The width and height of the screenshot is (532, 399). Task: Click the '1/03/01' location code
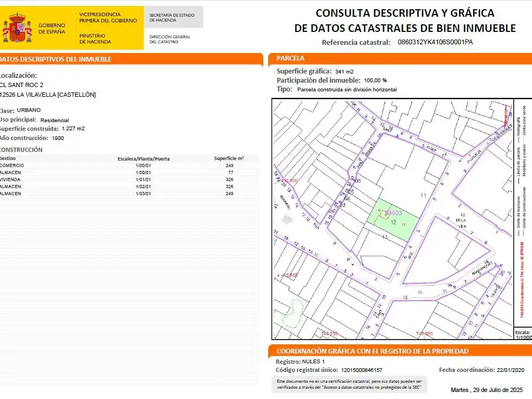point(143,194)
